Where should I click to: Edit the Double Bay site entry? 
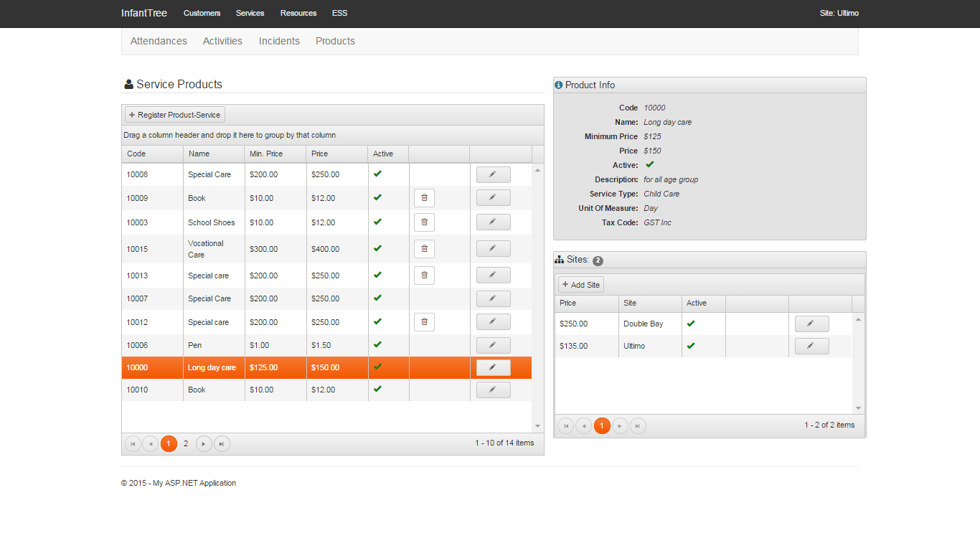pyautogui.click(x=811, y=324)
